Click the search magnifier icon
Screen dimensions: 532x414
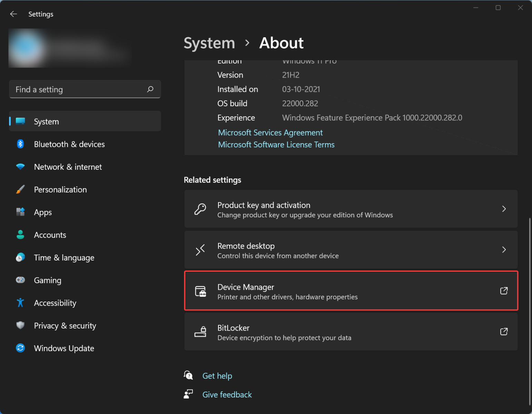coord(150,89)
